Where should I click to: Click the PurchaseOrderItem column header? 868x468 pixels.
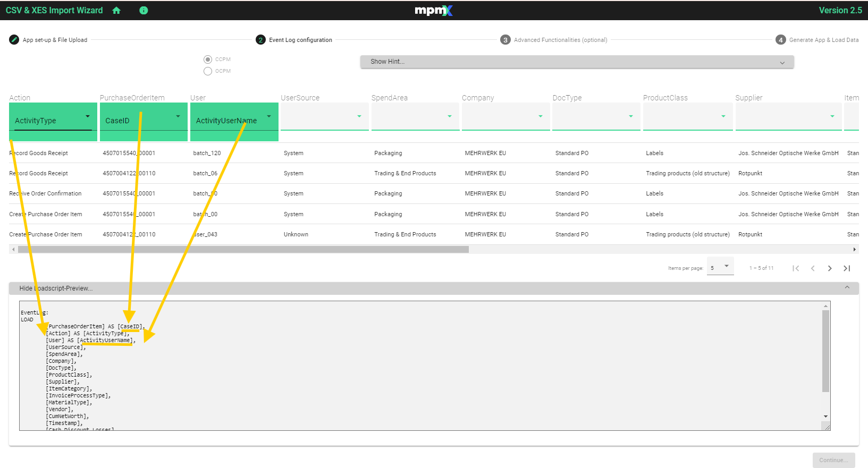tap(132, 98)
